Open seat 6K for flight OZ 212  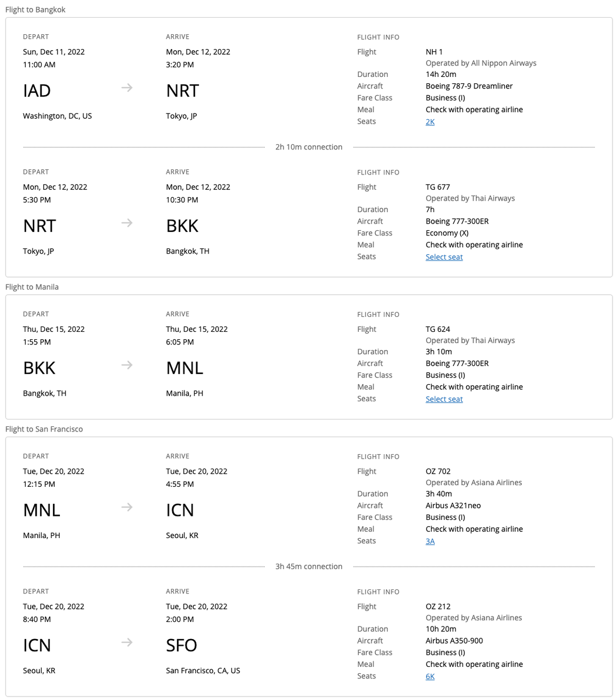pyautogui.click(x=429, y=675)
